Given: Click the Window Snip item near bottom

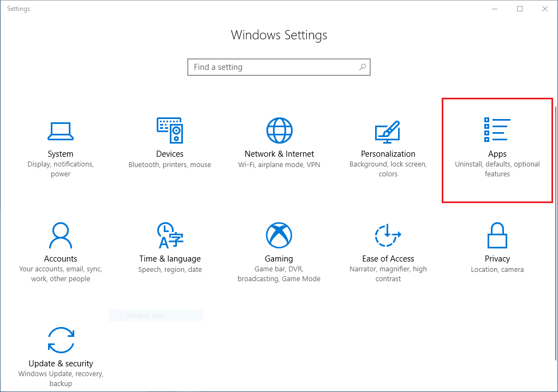Looking at the screenshot, I should [x=156, y=315].
